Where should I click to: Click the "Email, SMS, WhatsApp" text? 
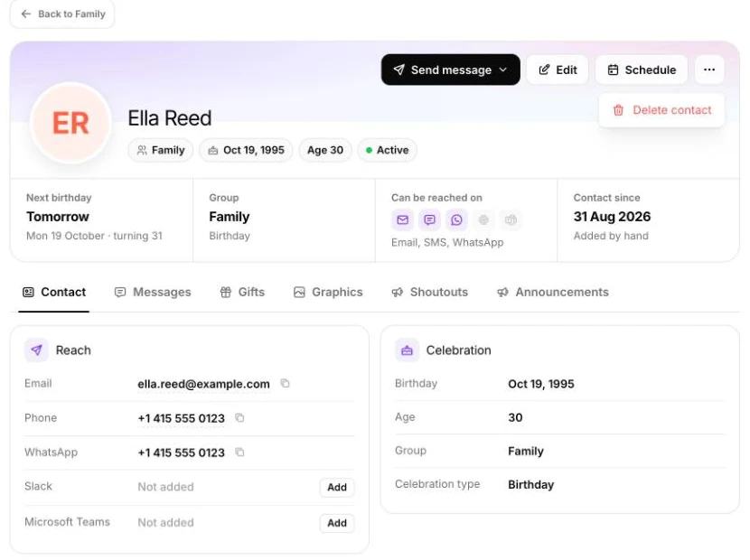click(447, 242)
